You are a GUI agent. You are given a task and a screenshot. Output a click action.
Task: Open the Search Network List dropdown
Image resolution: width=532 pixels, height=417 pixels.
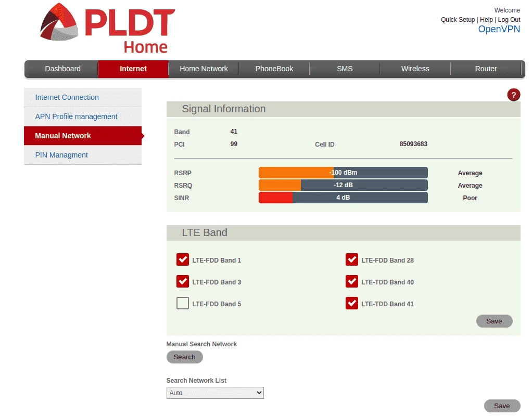(x=215, y=393)
